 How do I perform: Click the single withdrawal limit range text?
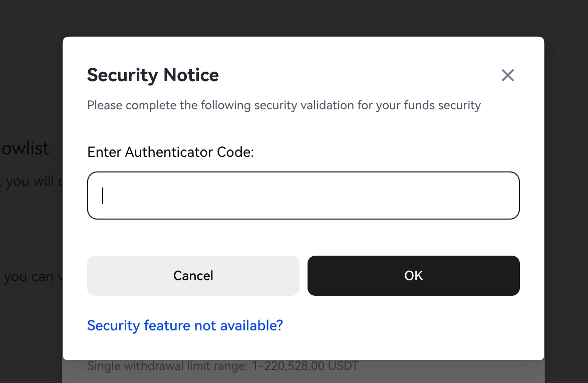point(223,366)
